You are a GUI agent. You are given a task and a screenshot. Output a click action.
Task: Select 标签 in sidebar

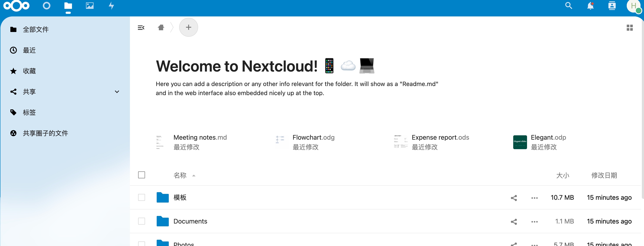click(x=65, y=112)
